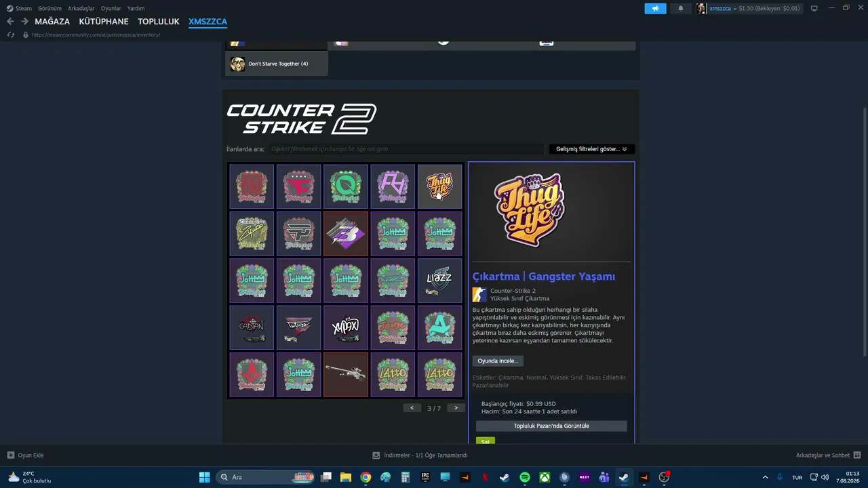This screenshot has width=868, height=488.
Task: Reload the page with the refresh icon
Action: 10,35
